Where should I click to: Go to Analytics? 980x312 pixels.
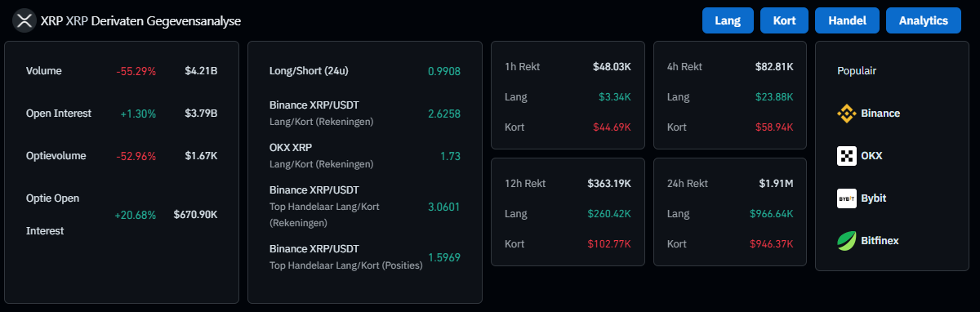coord(924,20)
